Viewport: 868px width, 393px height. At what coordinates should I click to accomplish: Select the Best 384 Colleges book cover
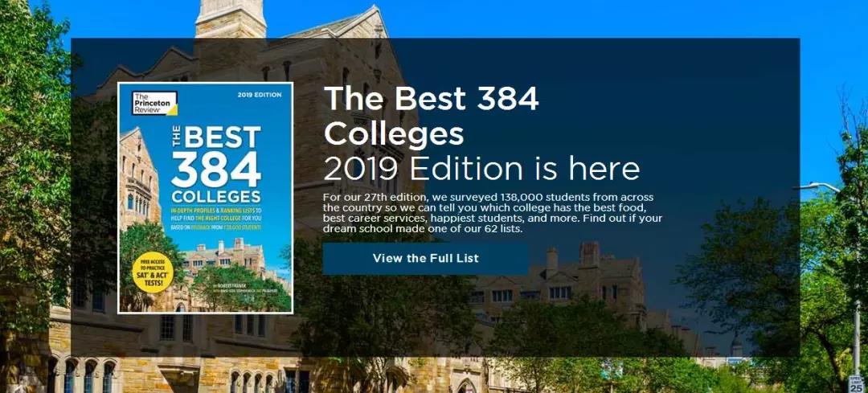click(206, 199)
